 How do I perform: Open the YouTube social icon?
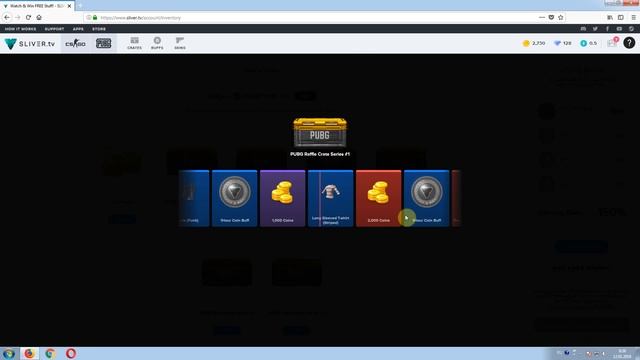click(619, 29)
